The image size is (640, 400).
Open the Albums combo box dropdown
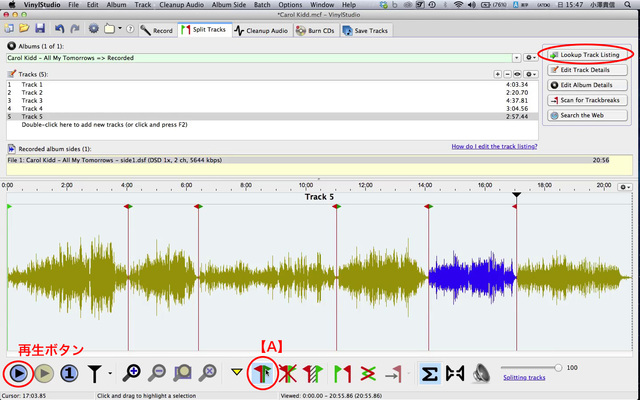(x=516, y=58)
